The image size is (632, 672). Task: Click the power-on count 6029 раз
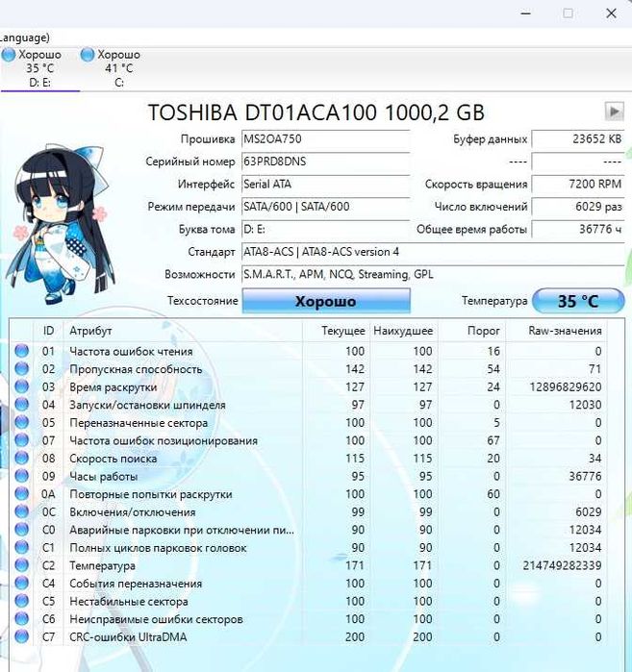(x=578, y=207)
